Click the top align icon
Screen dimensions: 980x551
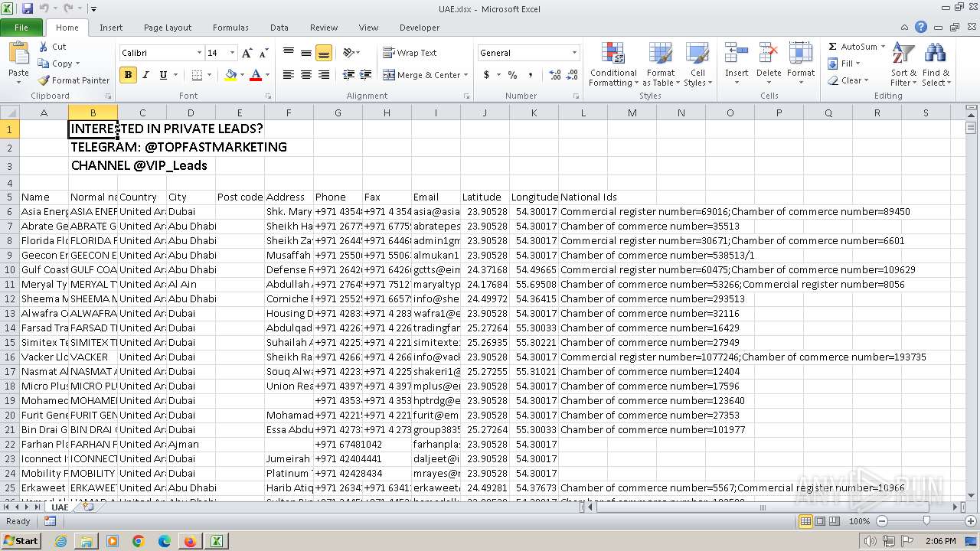coord(288,53)
